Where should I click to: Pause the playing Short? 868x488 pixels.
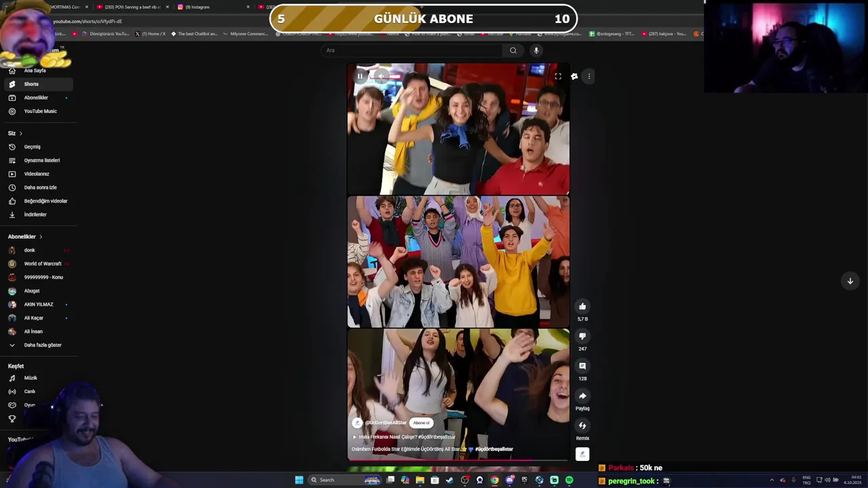tap(360, 76)
